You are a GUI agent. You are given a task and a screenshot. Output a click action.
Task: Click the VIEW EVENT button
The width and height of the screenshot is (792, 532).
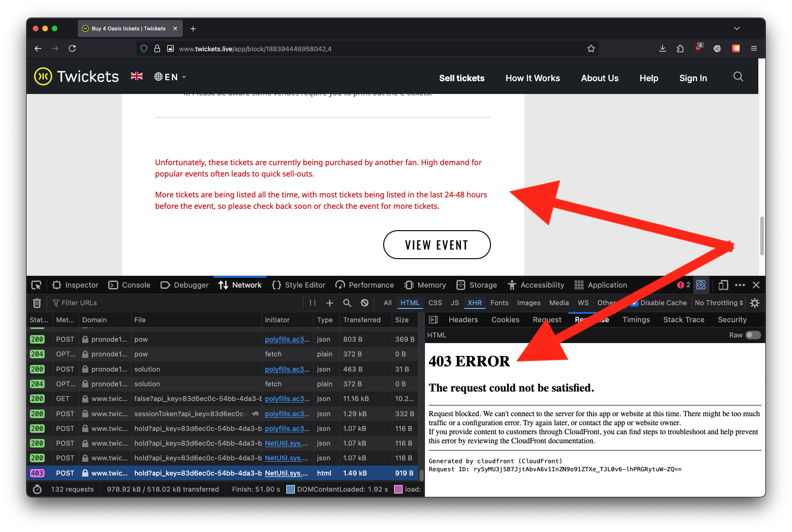point(436,245)
